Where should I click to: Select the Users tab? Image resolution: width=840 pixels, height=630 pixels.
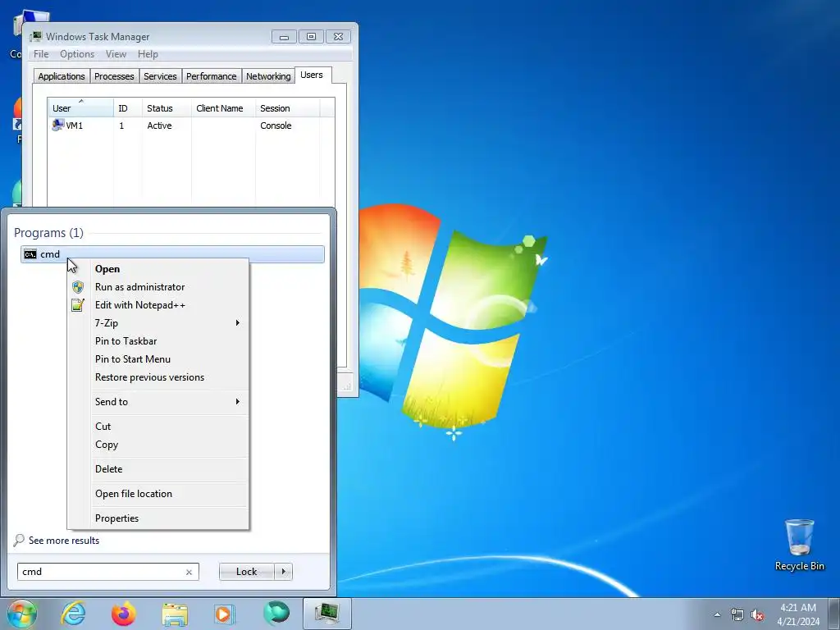[x=312, y=75]
